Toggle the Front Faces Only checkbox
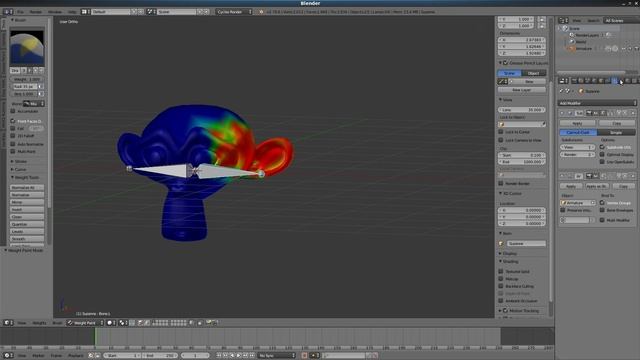 tap(13, 121)
